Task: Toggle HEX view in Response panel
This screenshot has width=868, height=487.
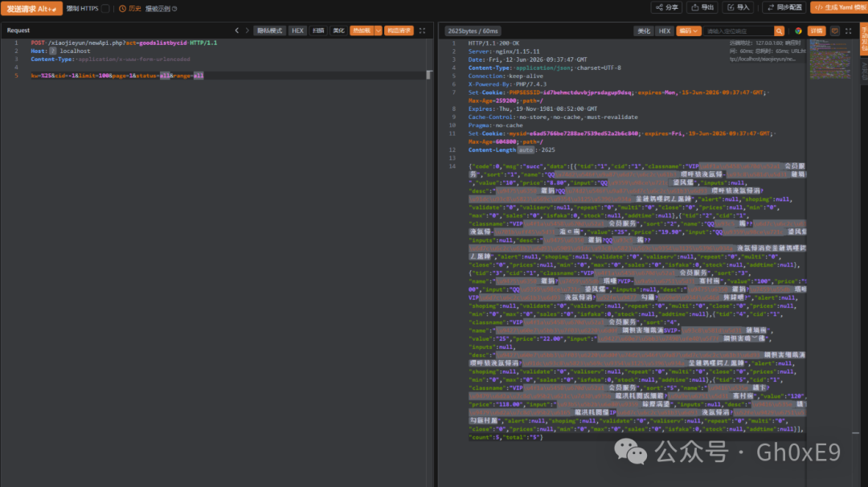Action: pyautogui.click(x=665, y=31)
